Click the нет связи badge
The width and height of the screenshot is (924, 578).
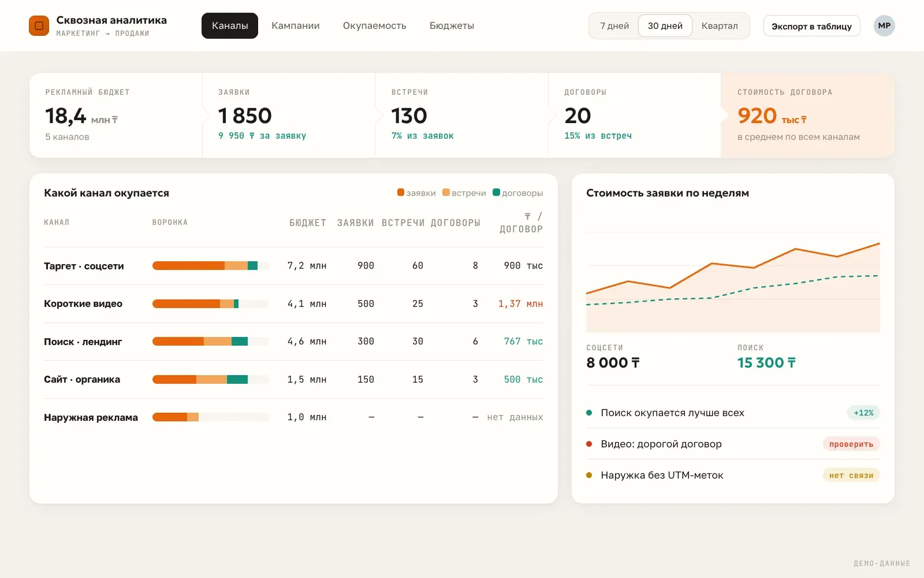(x=851, y=475)
